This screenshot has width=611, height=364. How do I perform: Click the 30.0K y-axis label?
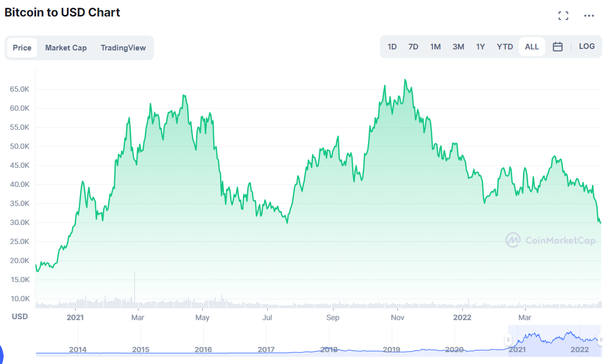(20, 222)
